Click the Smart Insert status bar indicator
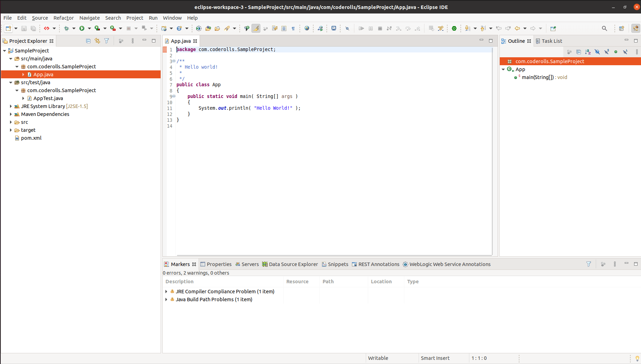Viewport: 641px width, 364px height. coord(435,358)
